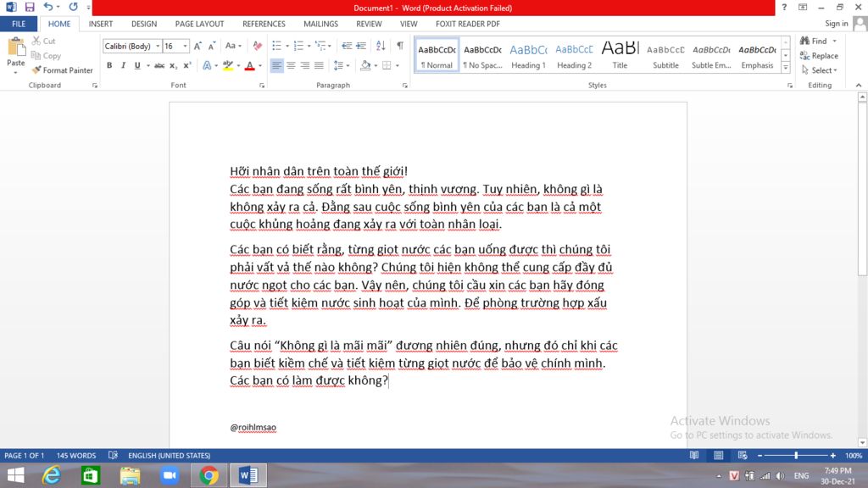868x488 pixels.
Task: Click Shrink Font icon
Action: (x=211, y=46)
